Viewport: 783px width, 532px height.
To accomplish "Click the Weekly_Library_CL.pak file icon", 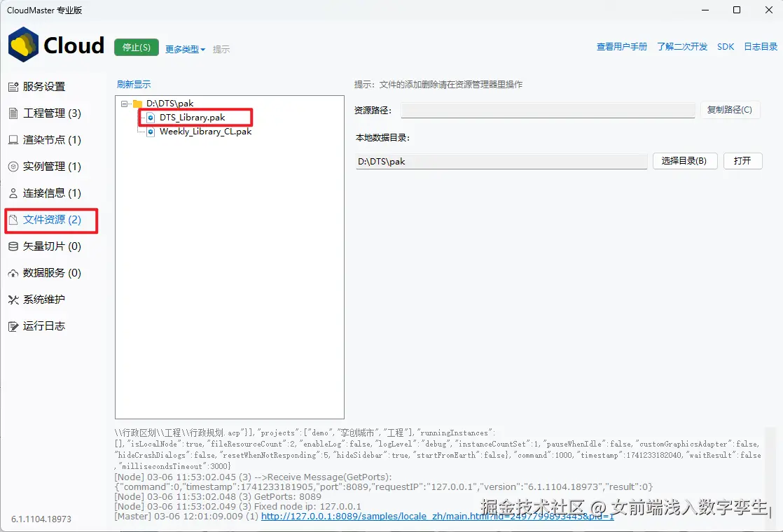I will point(151,132).
